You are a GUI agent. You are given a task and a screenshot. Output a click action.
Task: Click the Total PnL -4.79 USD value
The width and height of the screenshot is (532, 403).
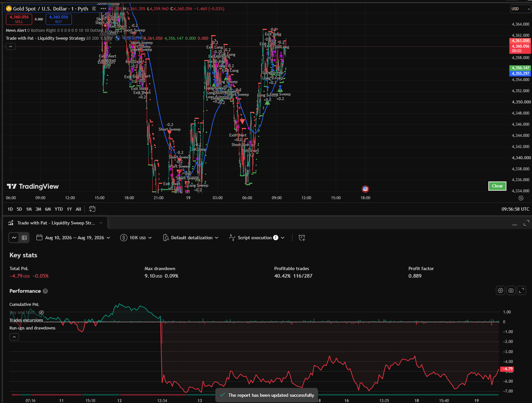pyautogui.click(x=20, y=276)
